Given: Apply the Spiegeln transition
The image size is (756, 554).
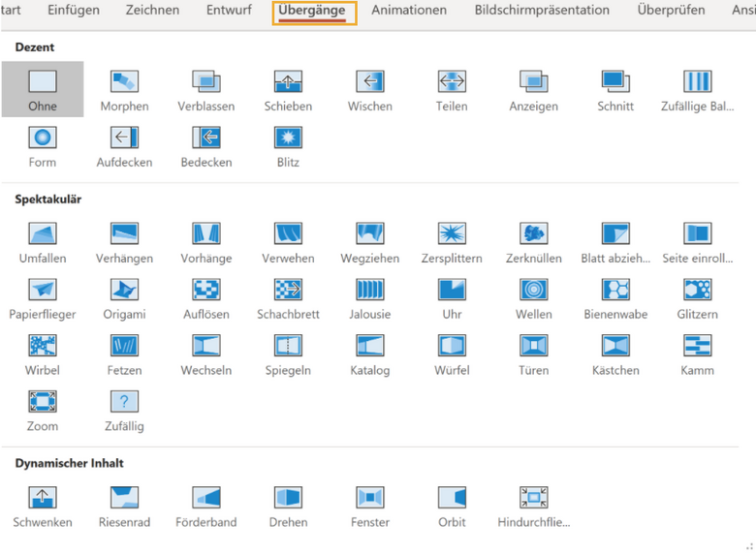Looking at the screenshot, I should [x=288, y=354].
